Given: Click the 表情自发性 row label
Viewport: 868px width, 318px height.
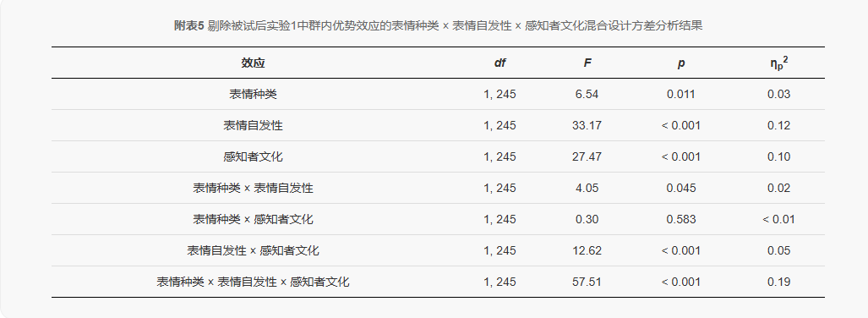Looking at the screenshot, I should click(253, 126).
